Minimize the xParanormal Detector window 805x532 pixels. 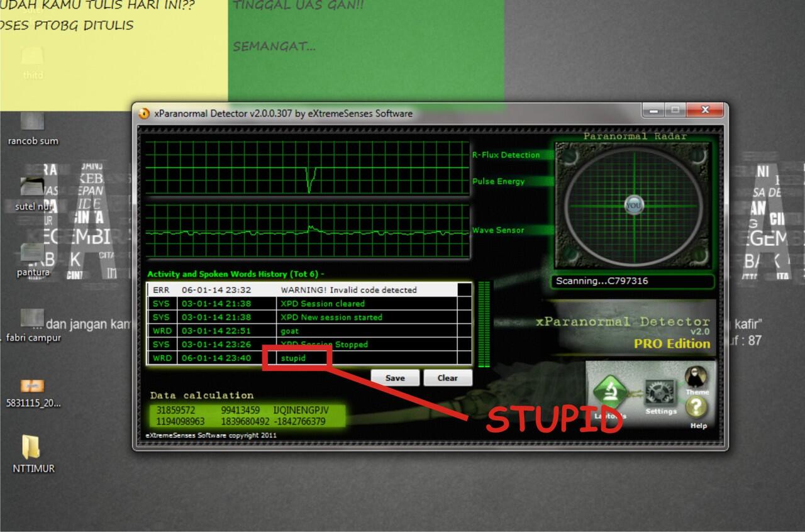(653, 111)
